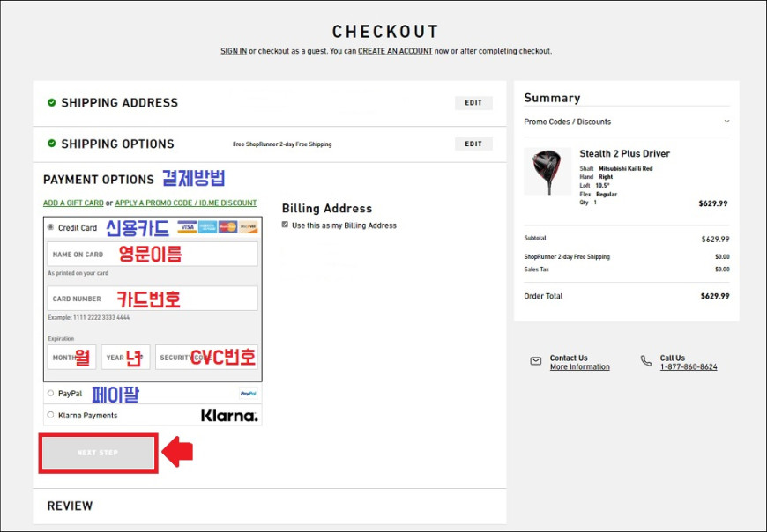Viewport: 767px width, 532px height.
Task: Click the Subtotal amount $629.99
Action: (x=715, y=239)
